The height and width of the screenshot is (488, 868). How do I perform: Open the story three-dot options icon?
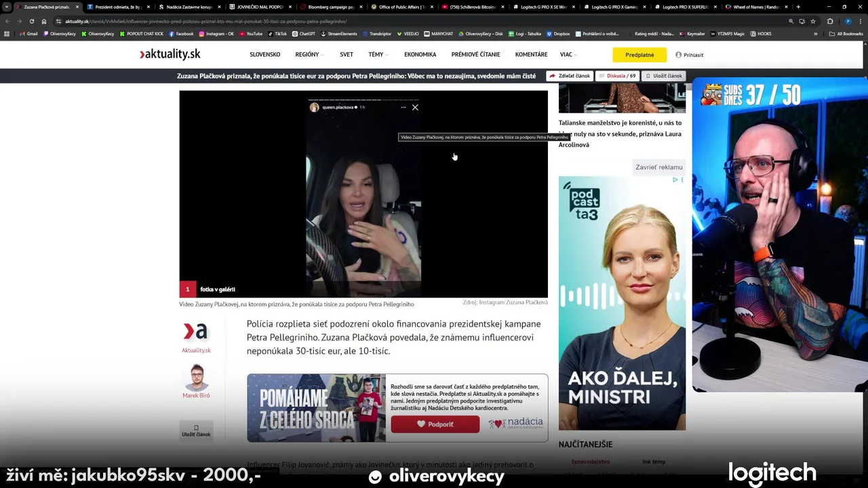tap(403, 107)
